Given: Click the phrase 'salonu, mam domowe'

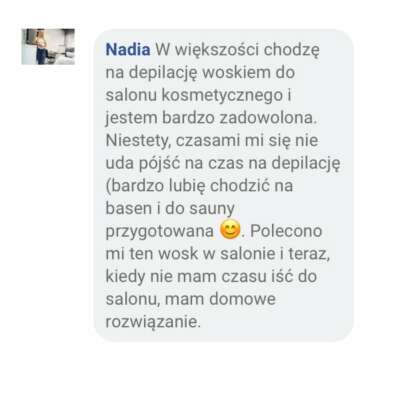Looking at the screenshot, I should coord(191,299).
